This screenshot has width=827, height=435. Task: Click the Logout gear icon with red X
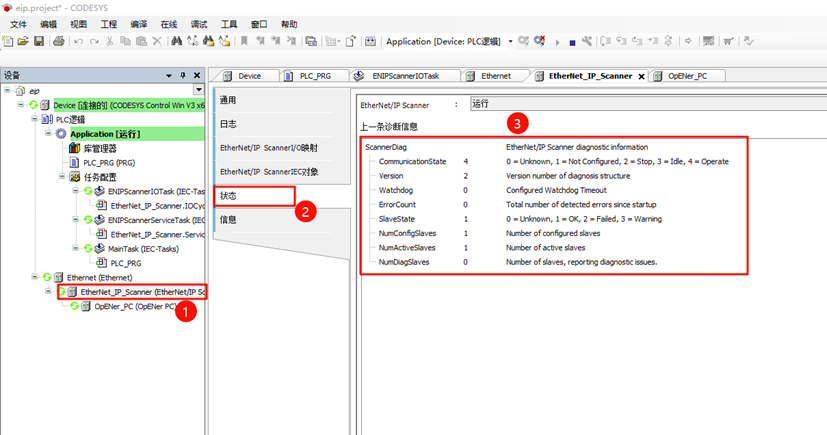click(x=540, y=41)
